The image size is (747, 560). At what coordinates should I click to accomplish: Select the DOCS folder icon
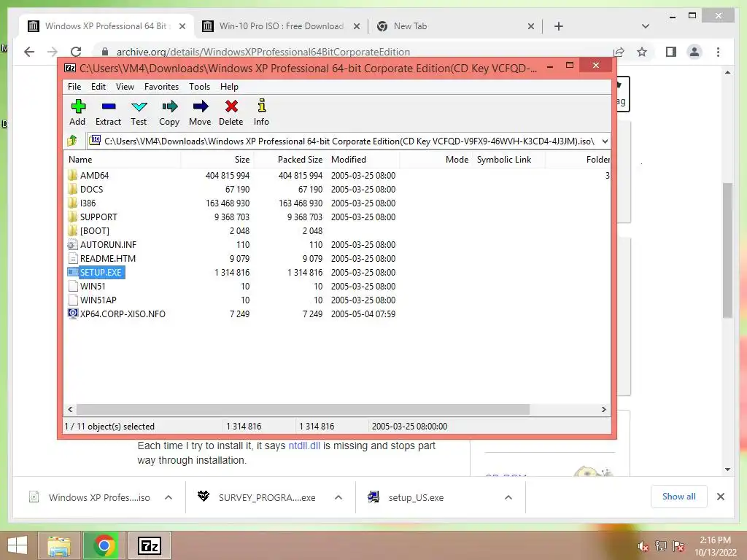click(x=72, y=189)
